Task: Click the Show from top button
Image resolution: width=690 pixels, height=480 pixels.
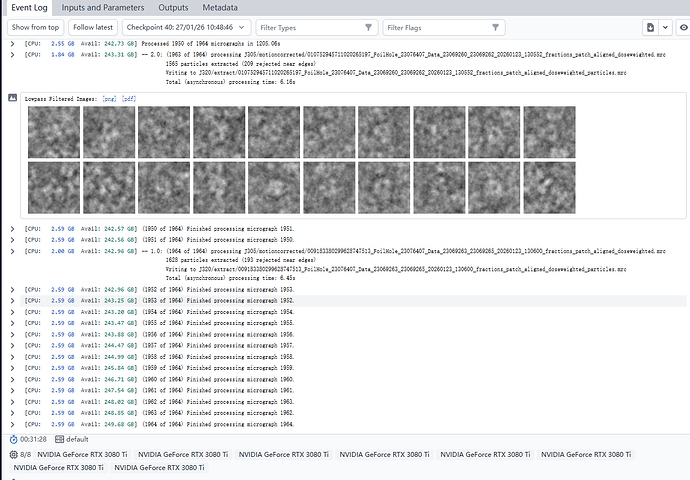Action: (36, 27)
